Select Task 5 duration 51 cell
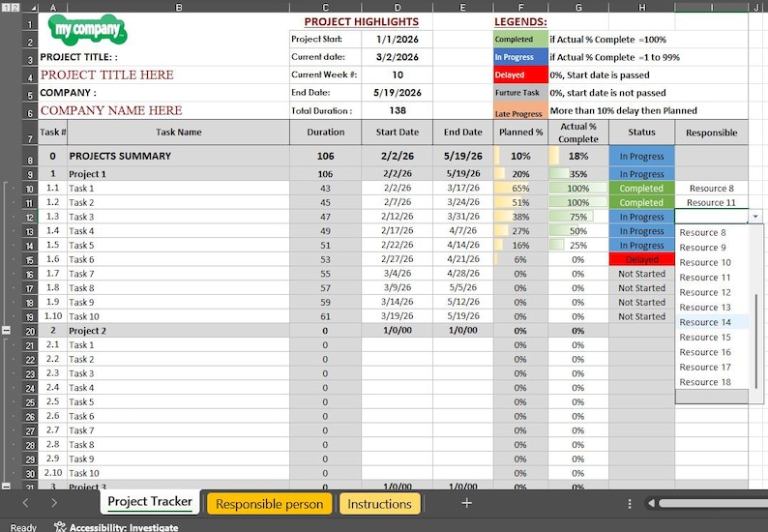This screenshot has height=532, width=768. tap(325, 245)
